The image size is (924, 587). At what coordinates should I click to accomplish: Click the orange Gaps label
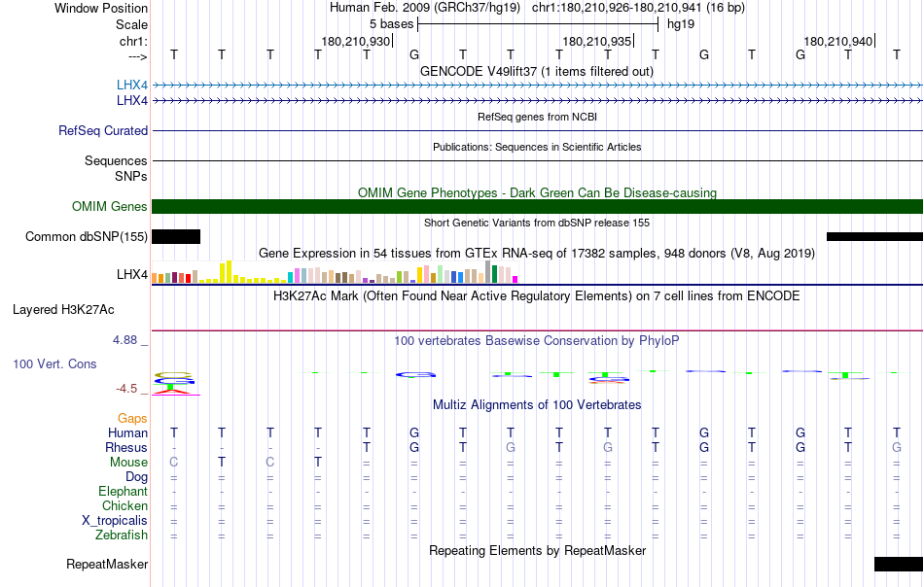132,418
